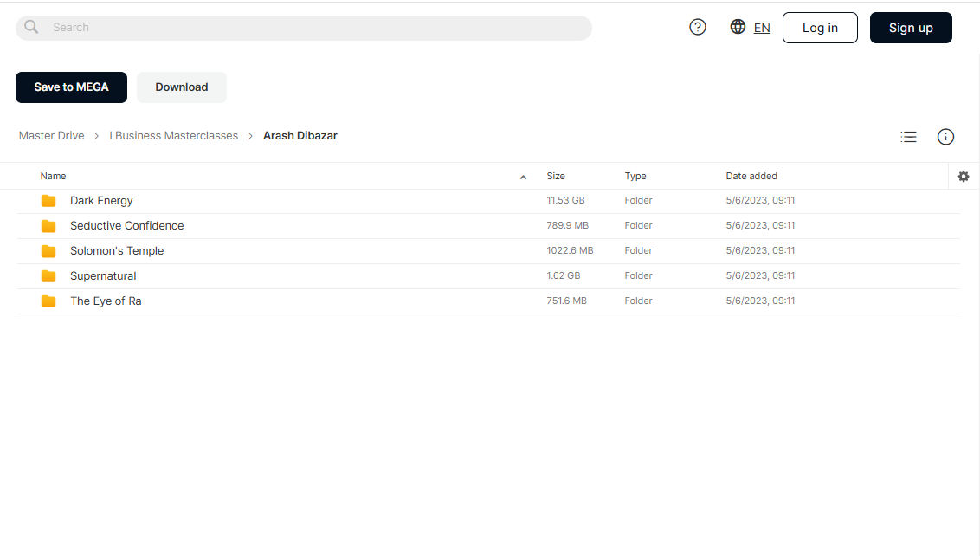Click the 751.6 MB size value
The height and width of the screenshot is (556, 980).
pyautogui.click(x=567, y=301)
